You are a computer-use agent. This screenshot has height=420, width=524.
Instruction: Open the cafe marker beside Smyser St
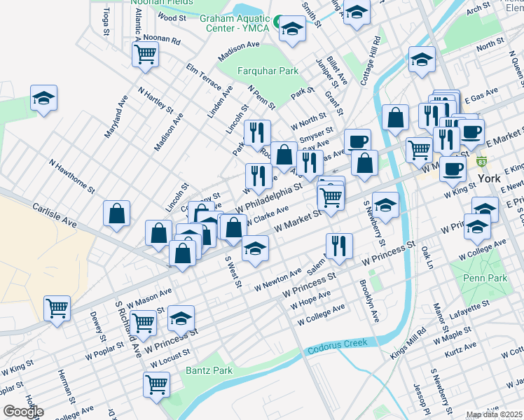(x=357, y=142)
